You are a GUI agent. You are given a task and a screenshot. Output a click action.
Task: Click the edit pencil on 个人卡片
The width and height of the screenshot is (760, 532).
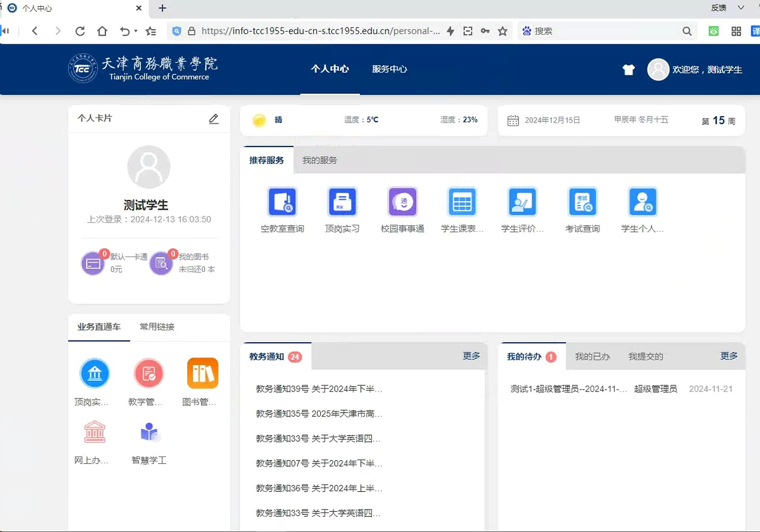point(214,119)
